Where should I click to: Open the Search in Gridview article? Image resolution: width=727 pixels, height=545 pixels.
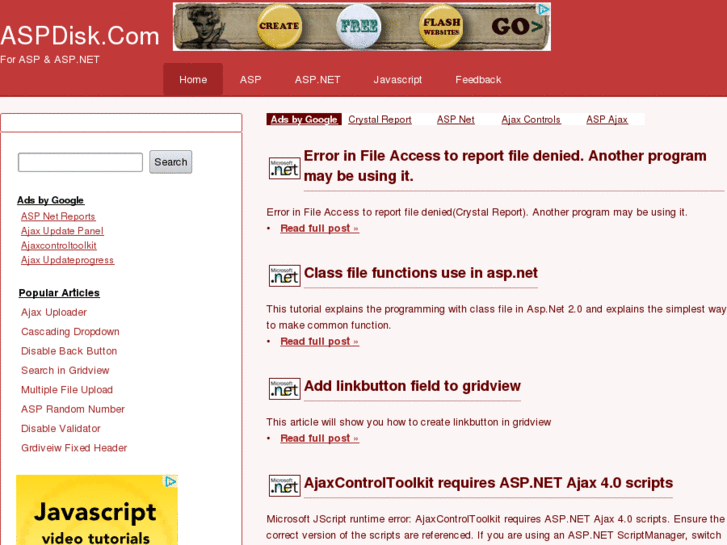click(65, 371)
